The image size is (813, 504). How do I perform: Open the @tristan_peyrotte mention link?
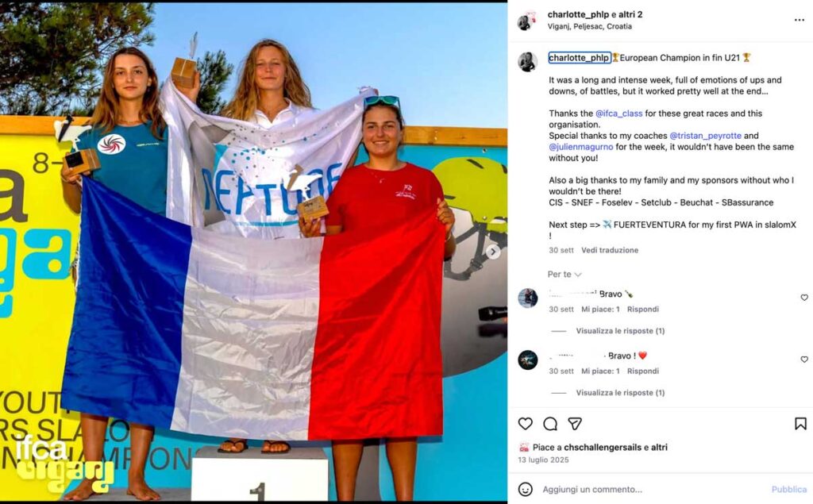coord(705,136)
